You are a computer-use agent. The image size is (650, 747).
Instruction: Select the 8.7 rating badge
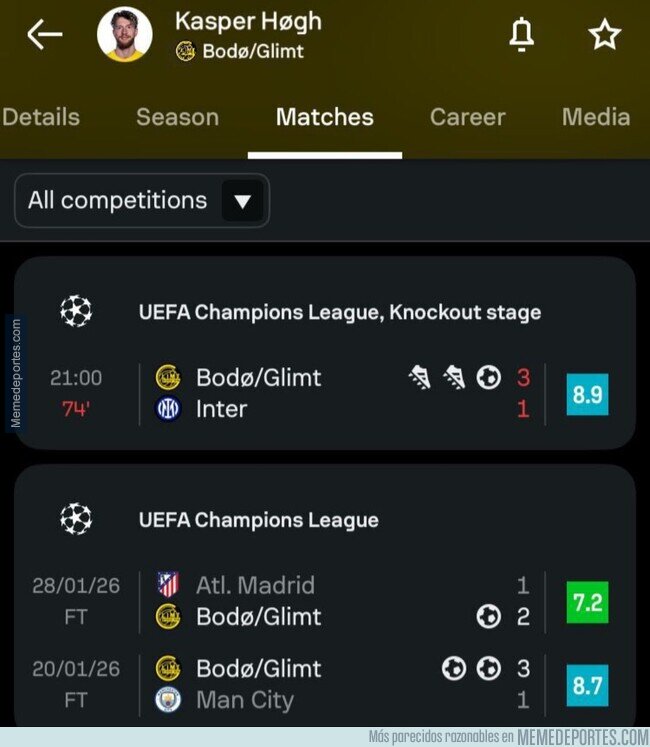click(x=587, y=685)
